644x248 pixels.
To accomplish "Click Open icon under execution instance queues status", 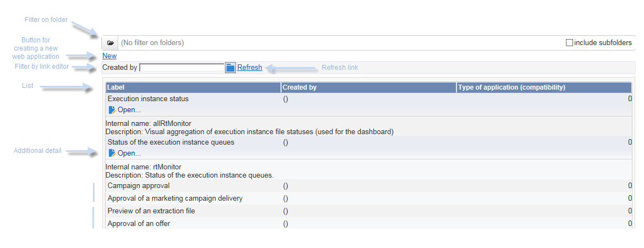I will pyautogui.click(x=112, y=153).
